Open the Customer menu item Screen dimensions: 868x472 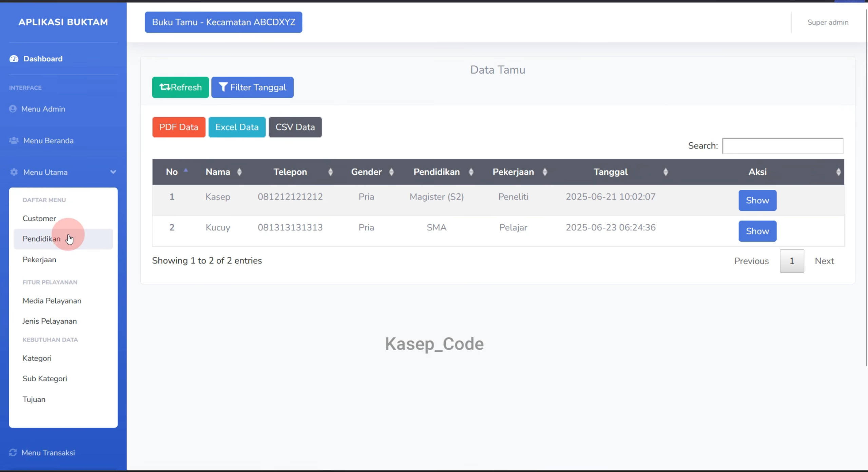point(63,219)
